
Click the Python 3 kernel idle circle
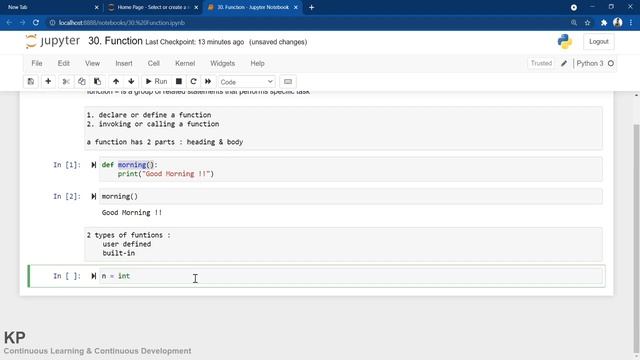(x=611, y=63)
